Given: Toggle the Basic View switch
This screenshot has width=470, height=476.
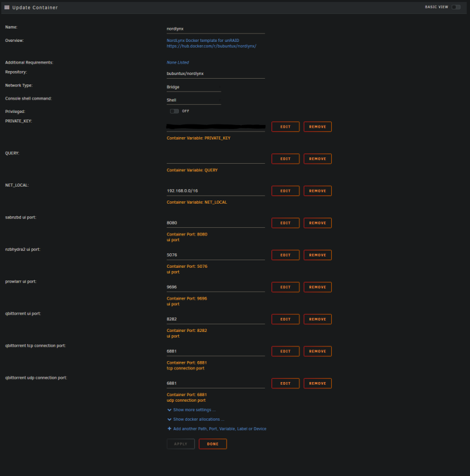Looking at the screenshot, I should coord(456,7).
